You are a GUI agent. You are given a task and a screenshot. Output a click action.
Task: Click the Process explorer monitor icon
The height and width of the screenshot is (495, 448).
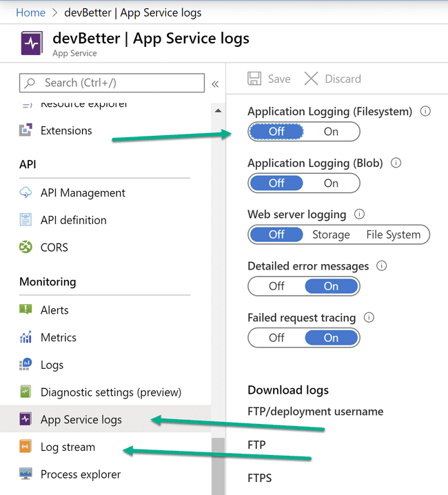[26, 474]
